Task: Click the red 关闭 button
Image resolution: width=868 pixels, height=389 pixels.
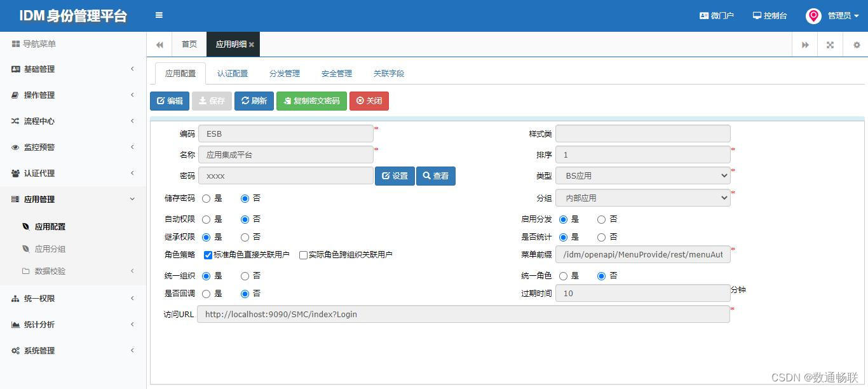Action: (x=369, y=101)
